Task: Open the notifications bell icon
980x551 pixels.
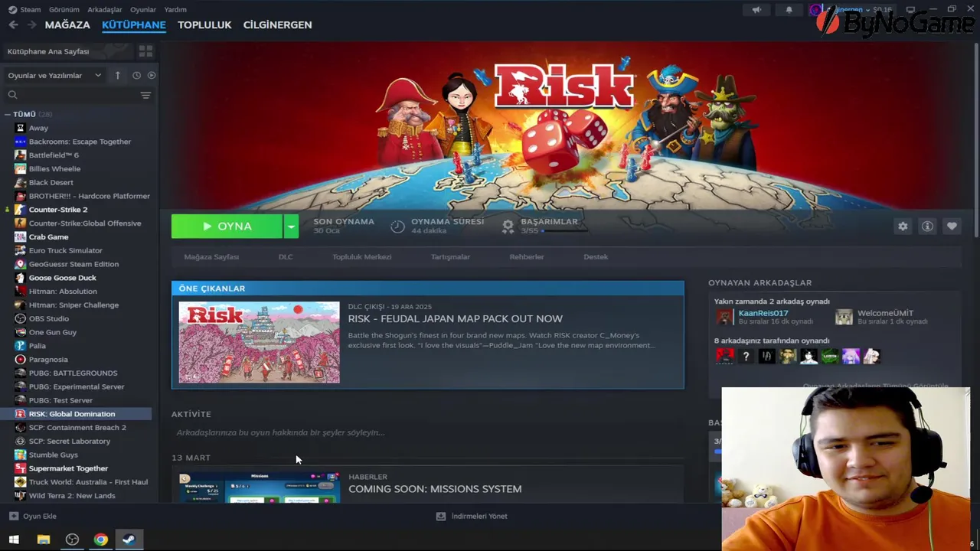Action: (x=789, y=10)
